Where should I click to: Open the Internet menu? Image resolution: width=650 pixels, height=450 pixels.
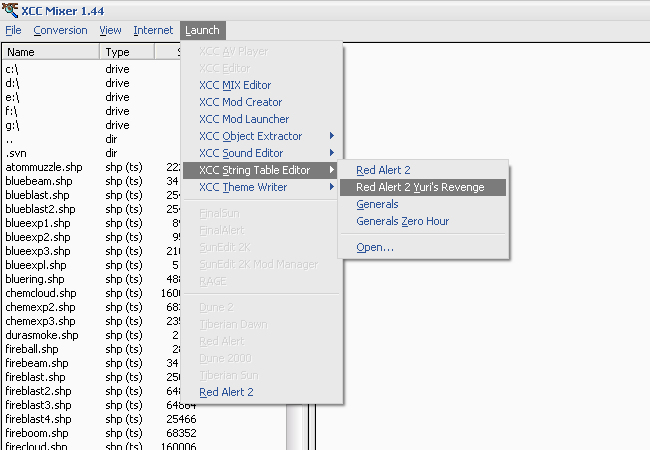153,31
